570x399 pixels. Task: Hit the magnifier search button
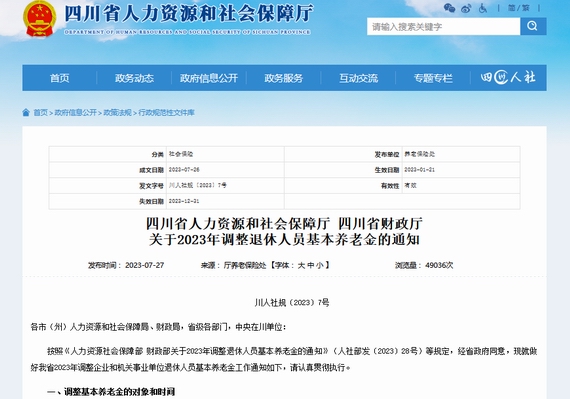click(533, 27)
